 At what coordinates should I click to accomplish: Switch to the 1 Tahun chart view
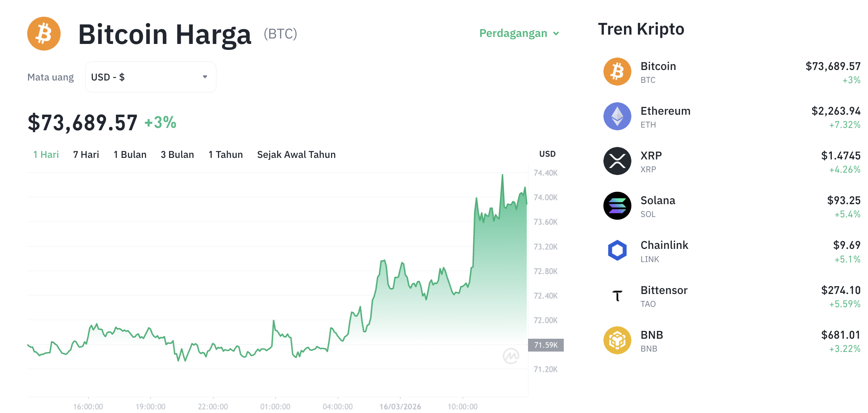(x=225, y=154)
